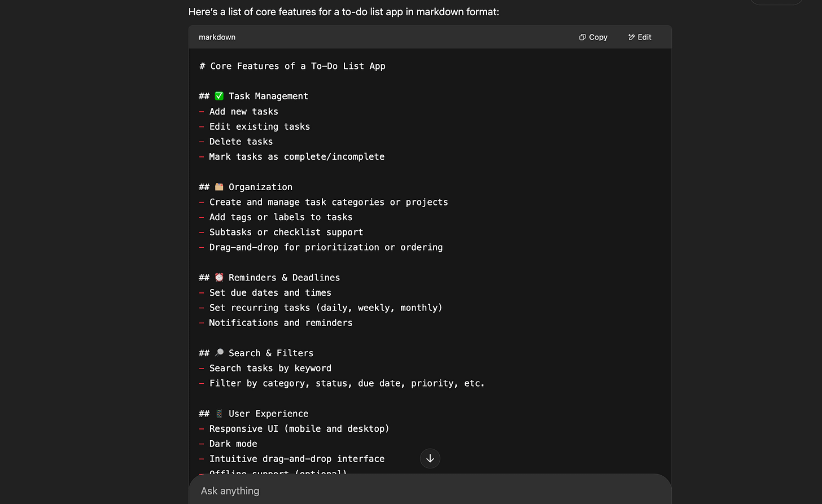
Task: Click "Mark tasks as complete/incomplete" line
Action: [297, 157]
